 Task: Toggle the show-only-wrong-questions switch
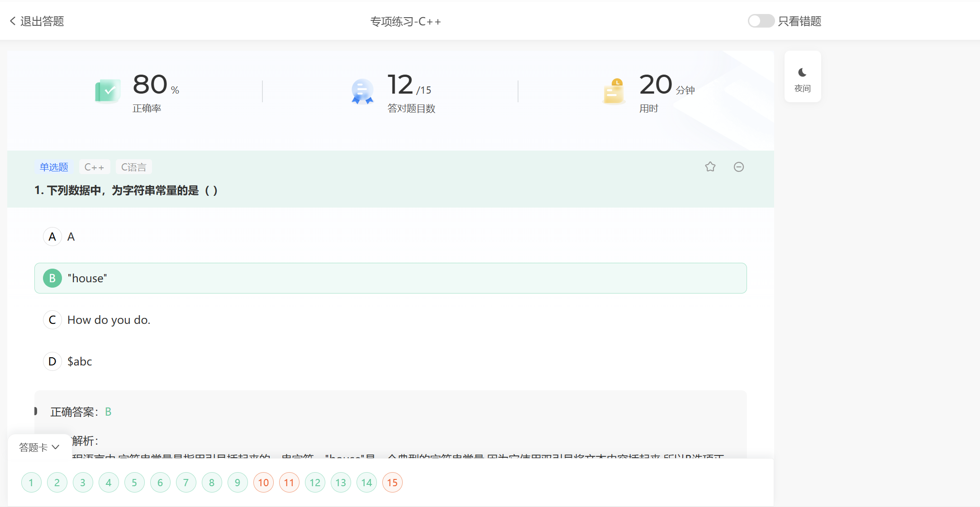(761, 21)
